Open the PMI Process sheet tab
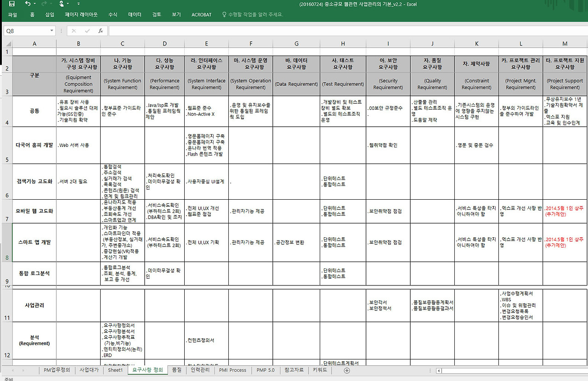 coord(232,370)
